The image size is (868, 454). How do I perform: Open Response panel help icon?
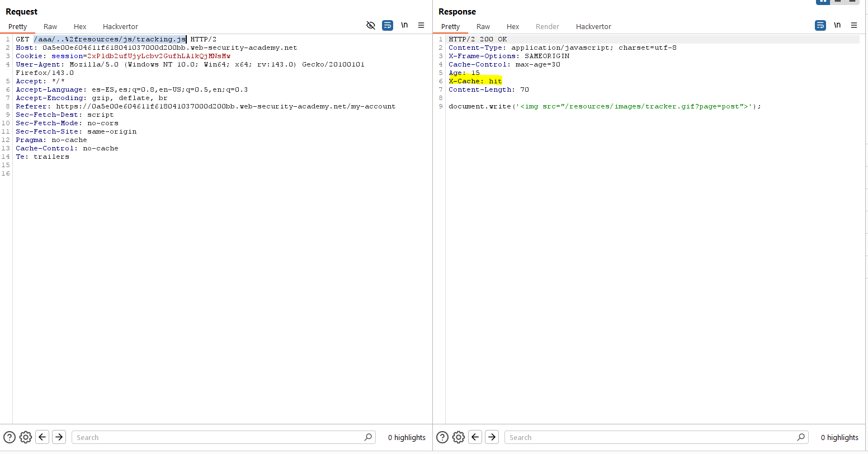(x=442, y=437)
